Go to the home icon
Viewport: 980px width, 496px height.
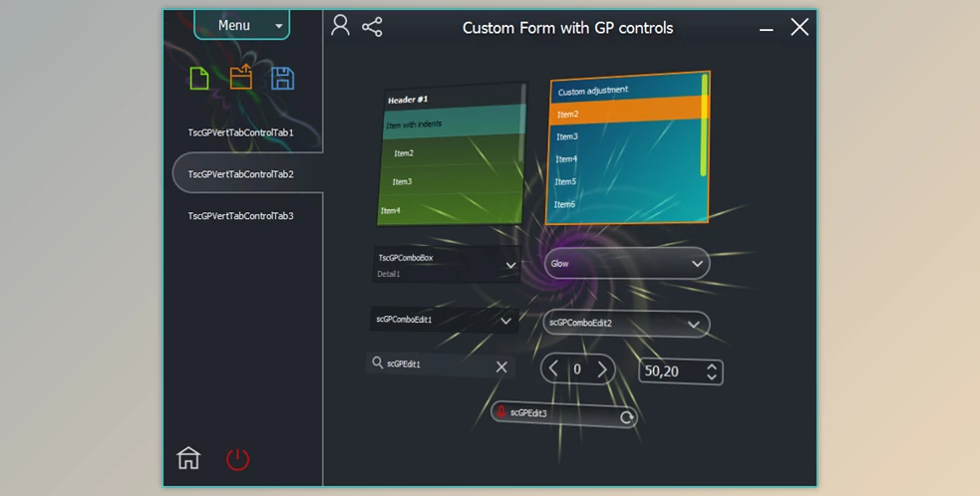[x=188, y=458]
